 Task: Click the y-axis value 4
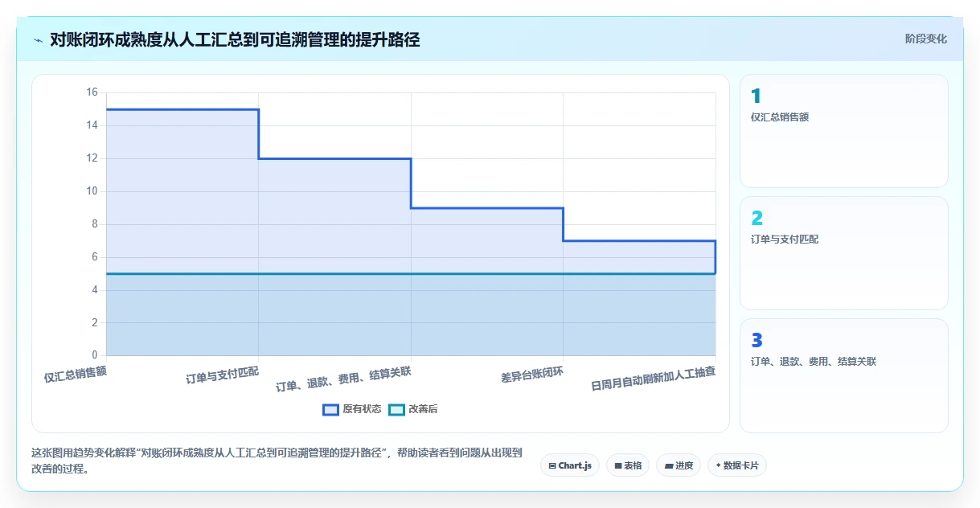point(94,289)
